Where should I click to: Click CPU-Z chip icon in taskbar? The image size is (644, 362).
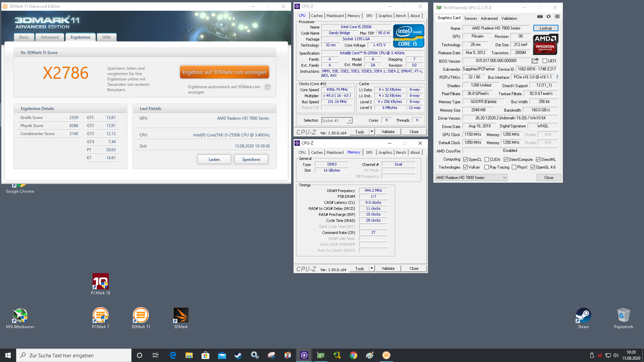click(x=304, y=355)
